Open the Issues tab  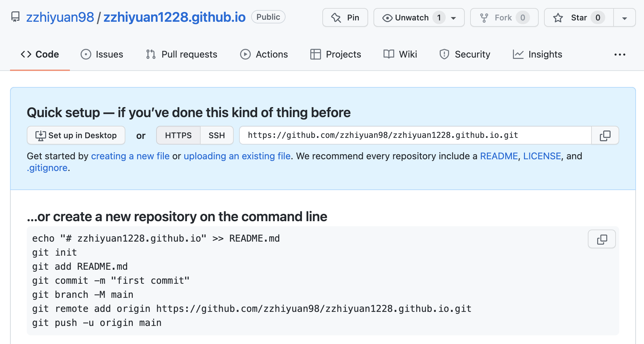click(x=102, y=54)
